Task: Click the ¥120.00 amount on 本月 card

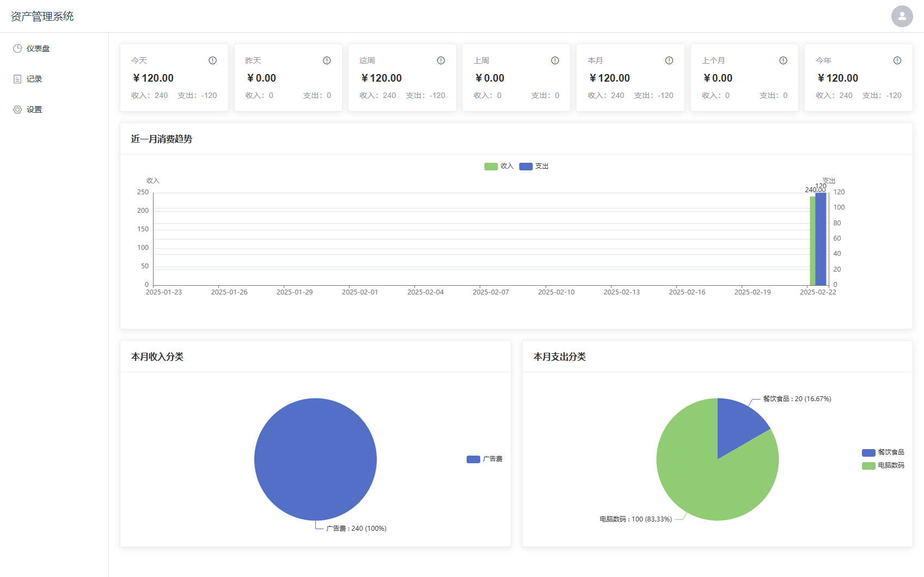Action: (x=609, y=78)
